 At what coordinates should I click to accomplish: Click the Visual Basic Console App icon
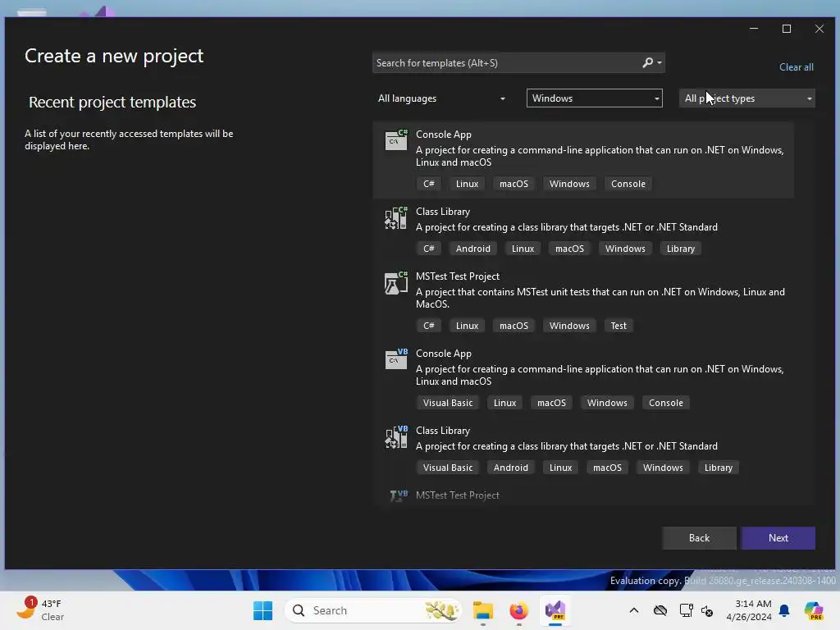tap(396, 359)
